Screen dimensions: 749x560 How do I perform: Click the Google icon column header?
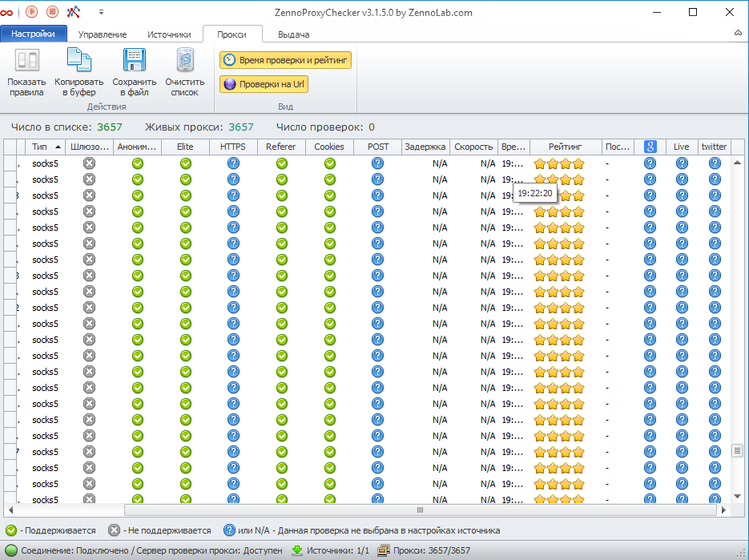click(650, 147)
